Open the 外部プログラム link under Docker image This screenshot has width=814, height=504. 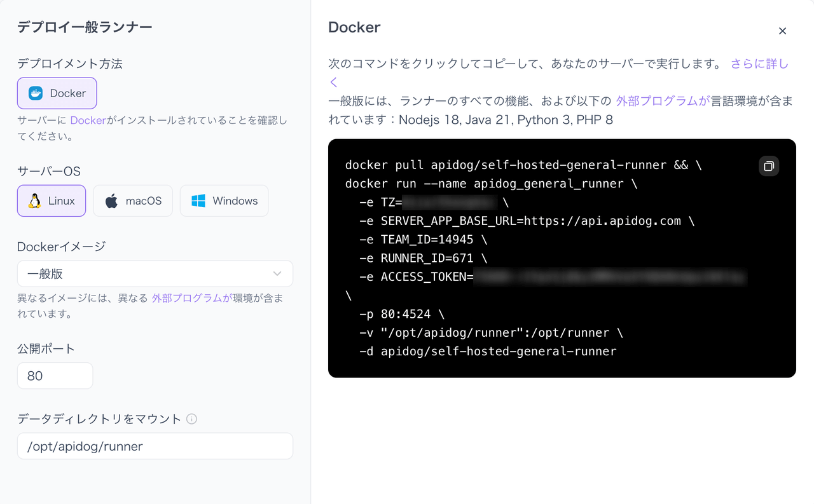191,297
